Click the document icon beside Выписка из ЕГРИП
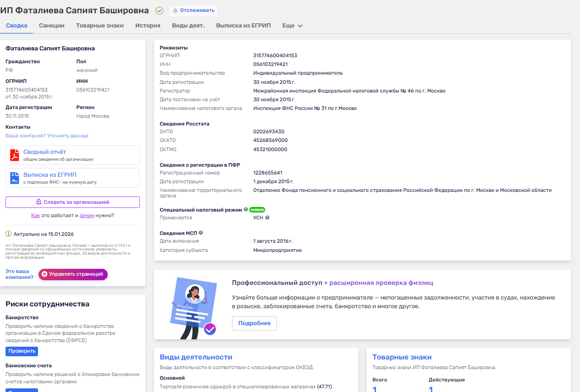This screenshot has width=580, height=392. 14,178
